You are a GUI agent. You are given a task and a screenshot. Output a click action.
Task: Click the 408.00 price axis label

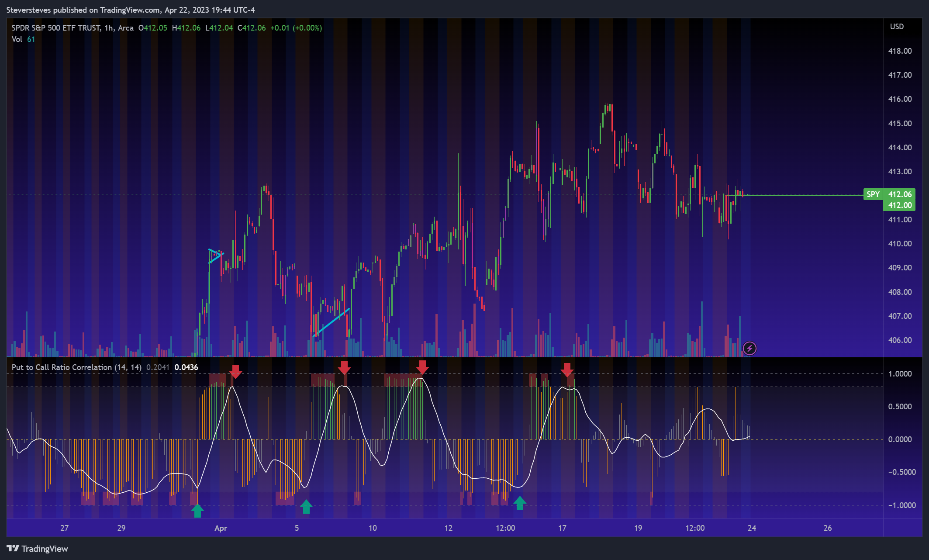tap(900, 292)
